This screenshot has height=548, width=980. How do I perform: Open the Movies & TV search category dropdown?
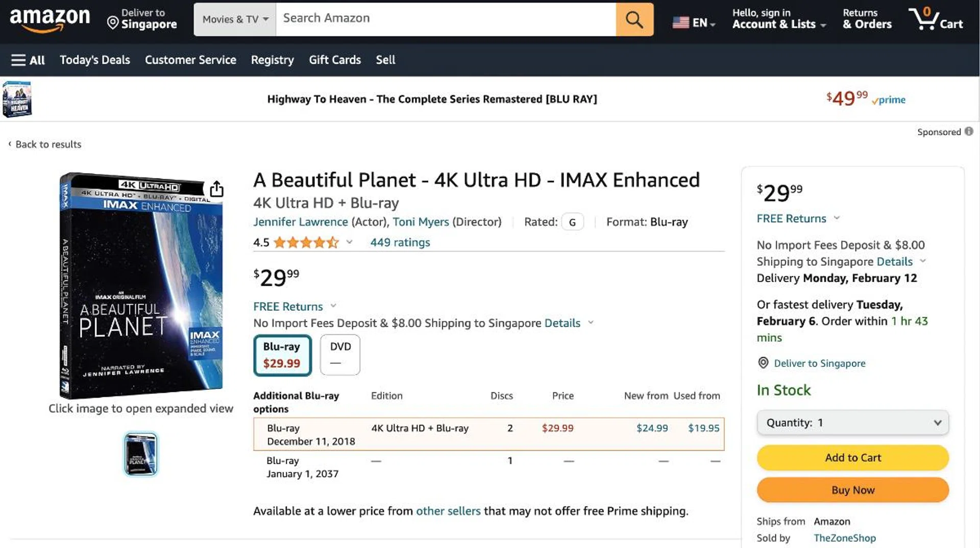(235, 19)
